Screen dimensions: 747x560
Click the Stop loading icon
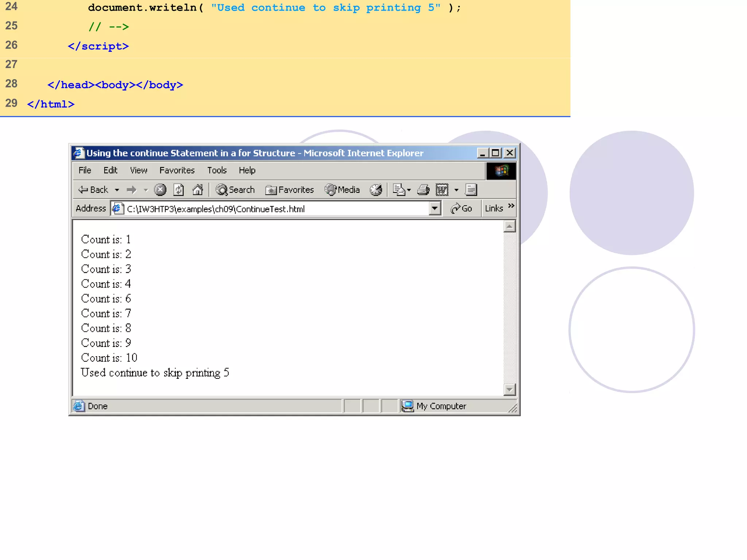(x=160, y=190)
